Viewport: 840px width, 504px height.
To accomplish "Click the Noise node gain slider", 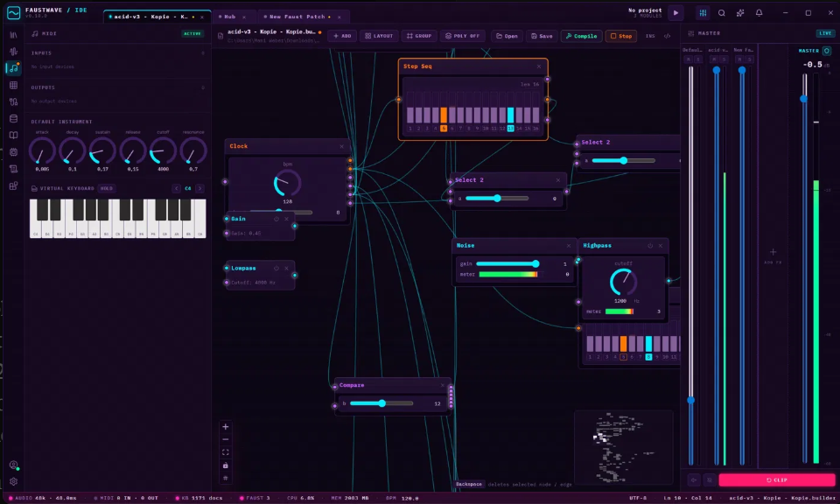I will point(507,263).
